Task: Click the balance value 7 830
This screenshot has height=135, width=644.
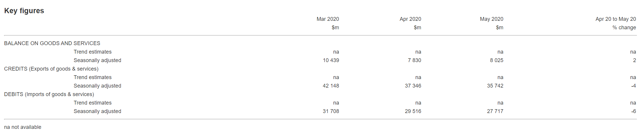Action: tap(414, 60)
